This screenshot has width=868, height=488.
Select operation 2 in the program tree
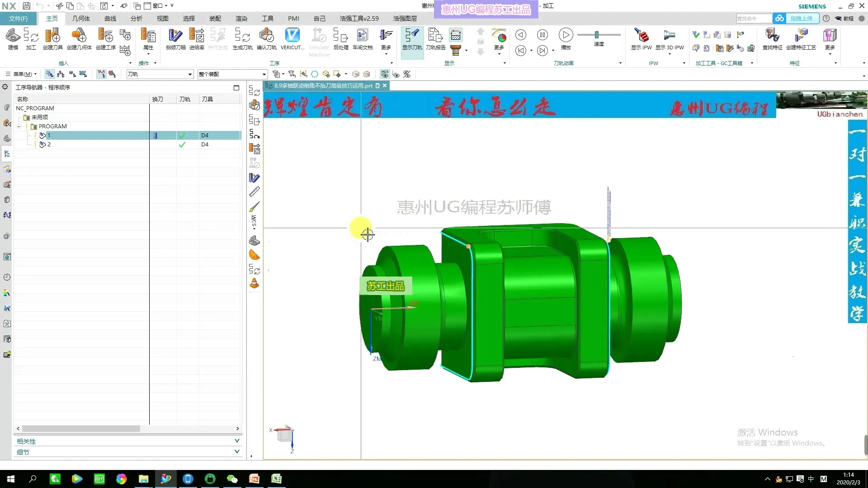pyautogui.click(x=49, y=145)
